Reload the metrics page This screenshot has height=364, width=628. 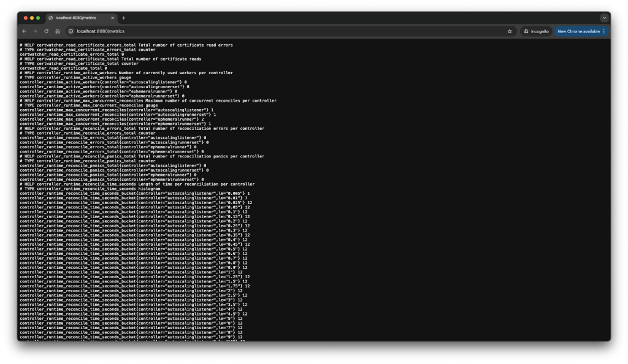click(x=46, y=31)
